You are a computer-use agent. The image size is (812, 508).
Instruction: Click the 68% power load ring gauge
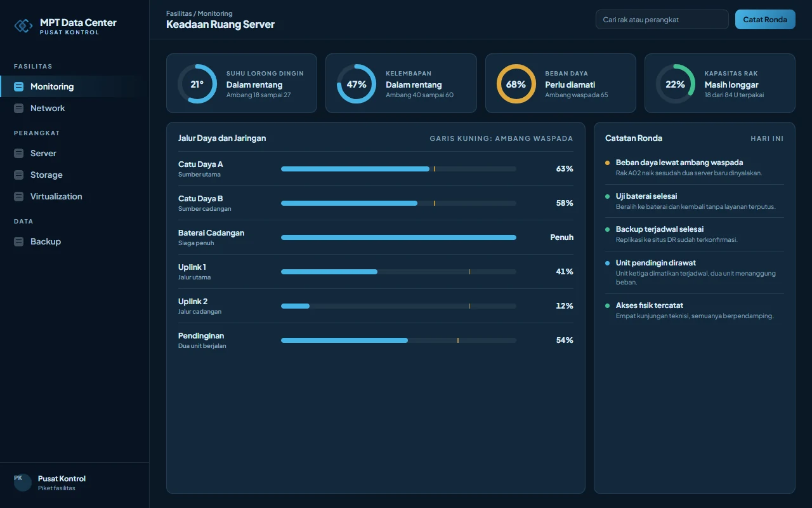516,84
